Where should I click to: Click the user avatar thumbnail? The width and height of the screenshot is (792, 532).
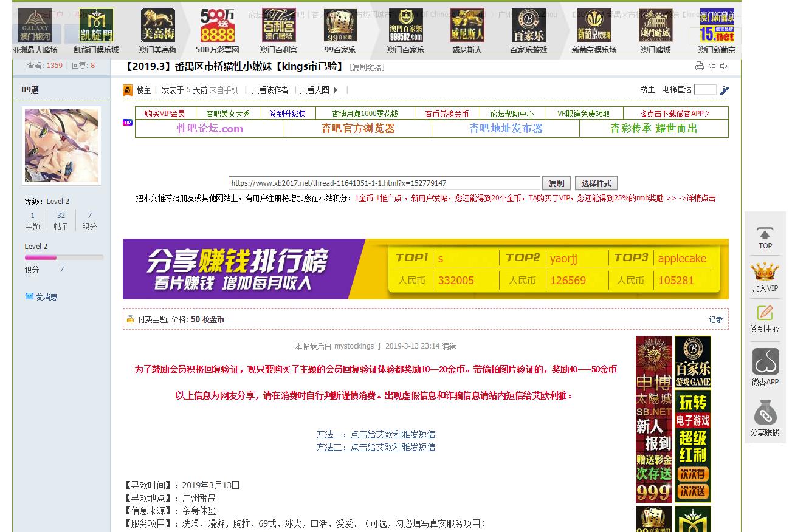61,146
